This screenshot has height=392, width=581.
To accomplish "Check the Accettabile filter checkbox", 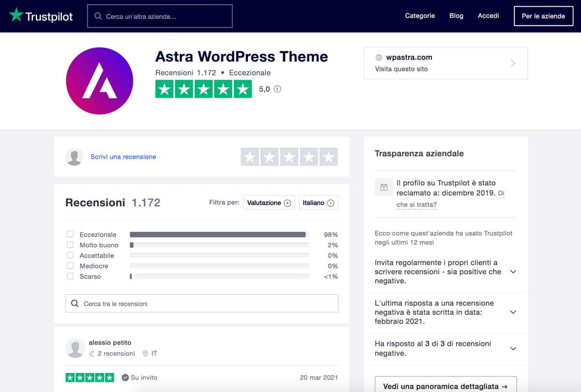I will click(70, 255).
